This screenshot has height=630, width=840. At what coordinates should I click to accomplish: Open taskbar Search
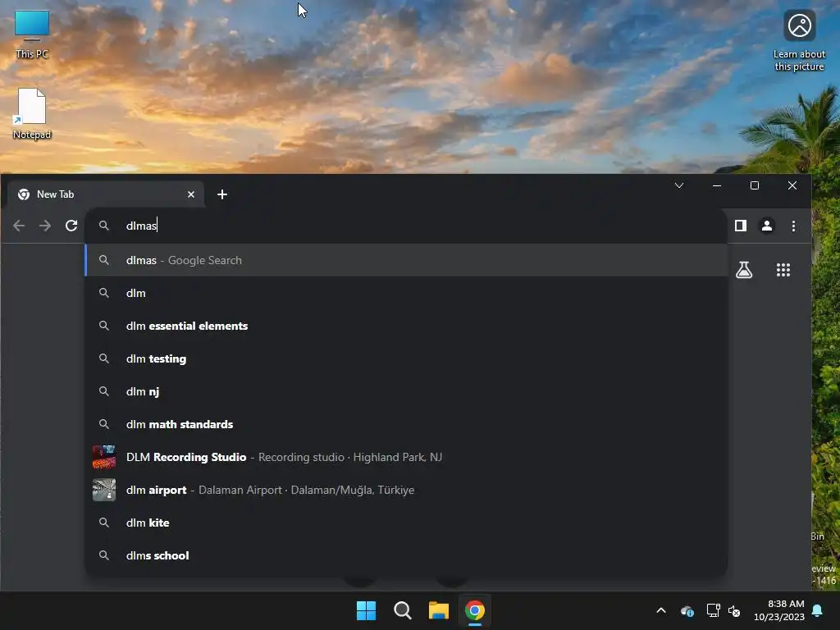pos(402,610)
